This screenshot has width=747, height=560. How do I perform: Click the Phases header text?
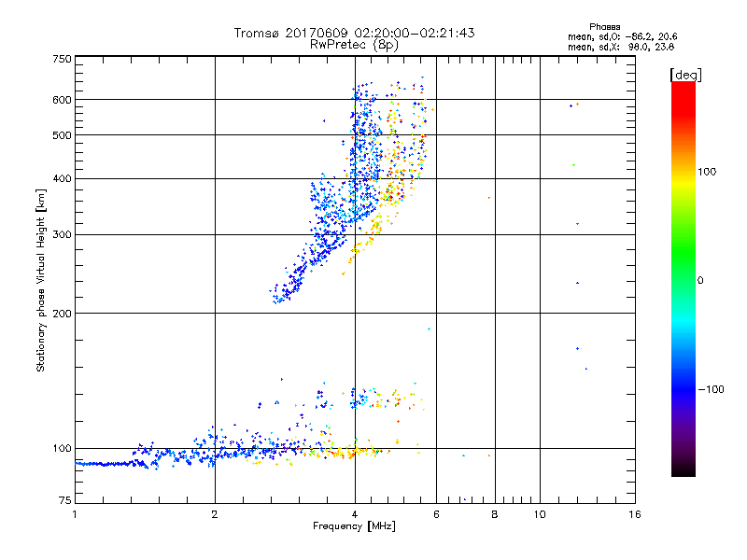pyautogui.click(x=612, y=26)
